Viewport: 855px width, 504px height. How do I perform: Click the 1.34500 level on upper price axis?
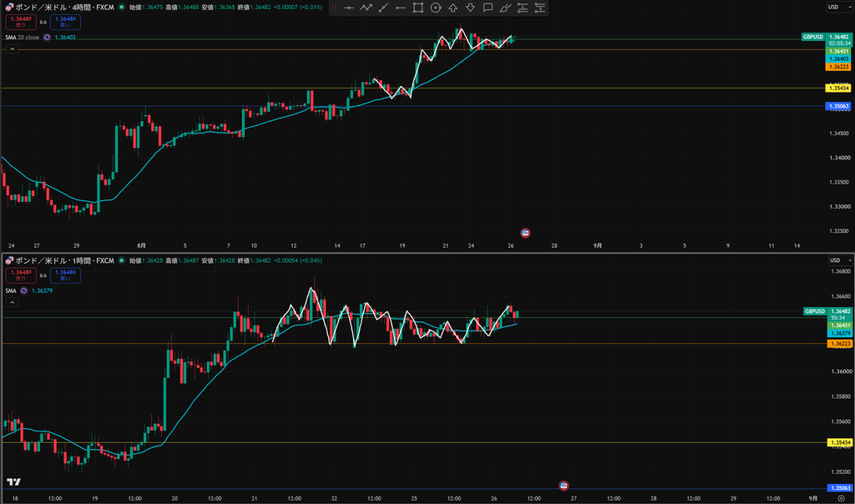[x=839, y=134]
